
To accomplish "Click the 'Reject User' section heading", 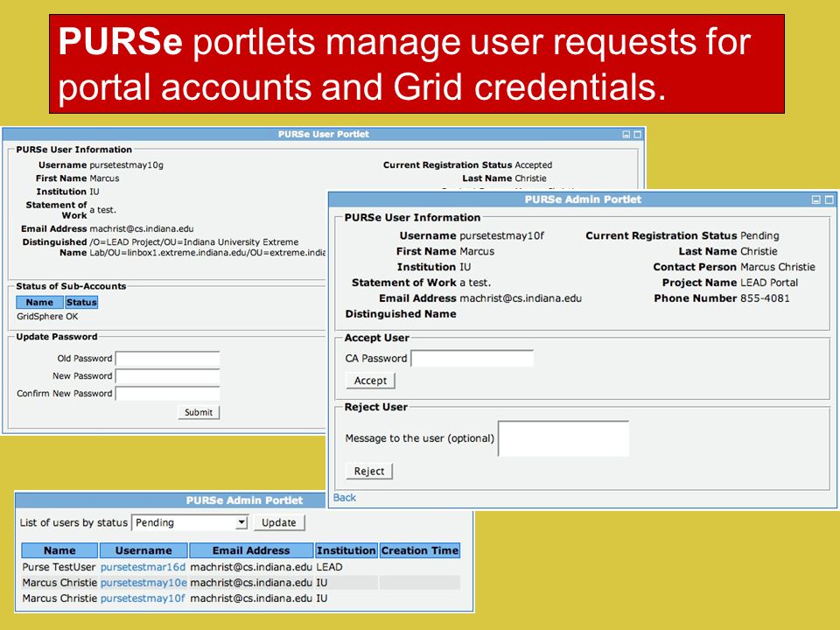I will (376, 407).
